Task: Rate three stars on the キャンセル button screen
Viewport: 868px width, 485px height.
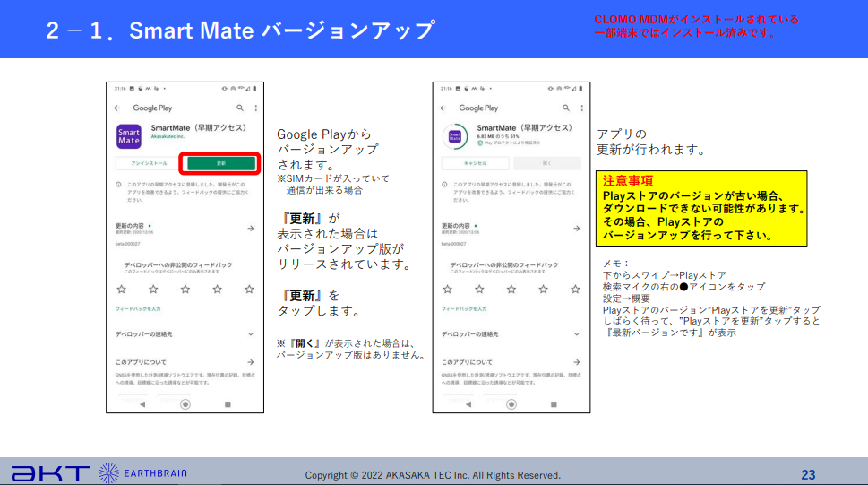Action: point(511,290)
